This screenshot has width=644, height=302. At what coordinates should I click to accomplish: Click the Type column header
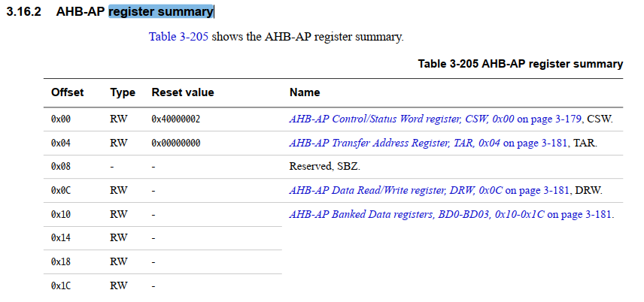coord(123,92)
